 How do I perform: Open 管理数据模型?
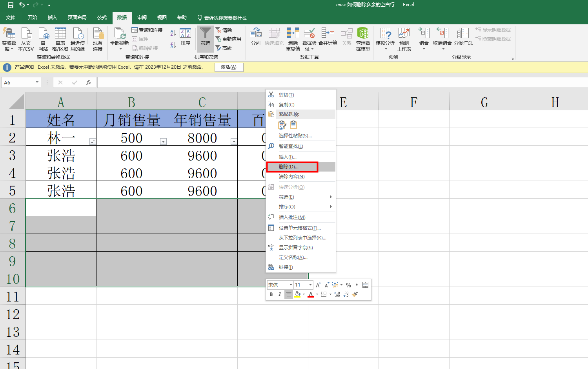click(363, 39)
